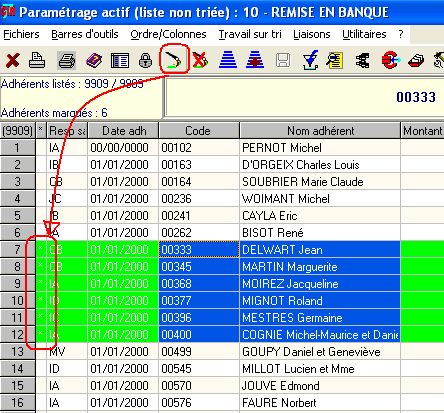
Task: Click name cell MILLOT Lucien et Mme
Action: coord(320,369)
